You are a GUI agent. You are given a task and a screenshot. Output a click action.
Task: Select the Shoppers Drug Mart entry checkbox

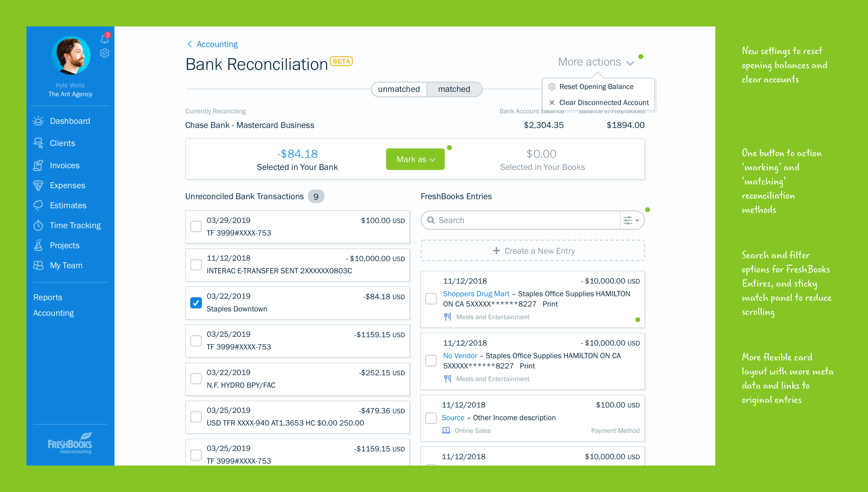point(431,298)
